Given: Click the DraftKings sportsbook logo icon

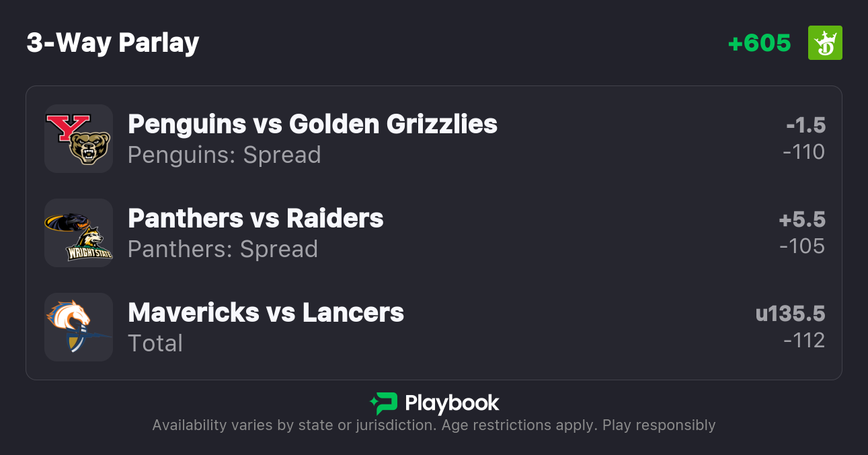Looking at the screenshot, I should [825, 43].
